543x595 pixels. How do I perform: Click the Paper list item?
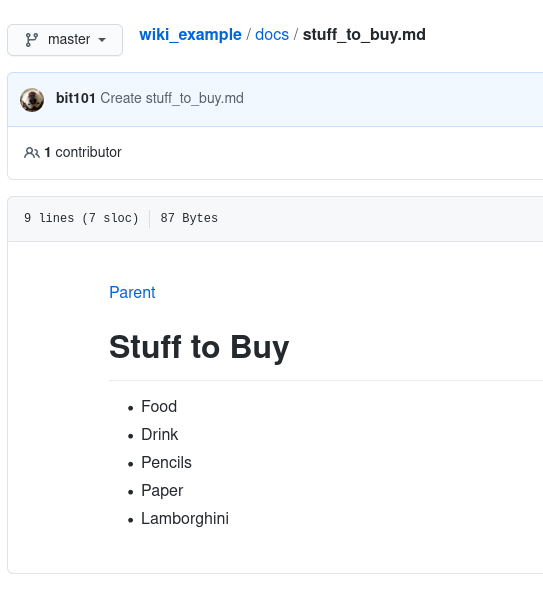[162, 491]
